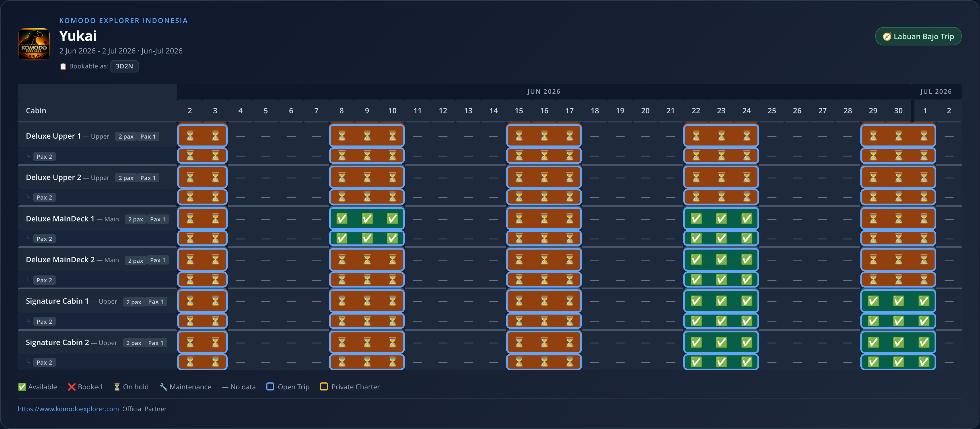
Task: Click the day 29 column header
Action: [x=873, y=111]
